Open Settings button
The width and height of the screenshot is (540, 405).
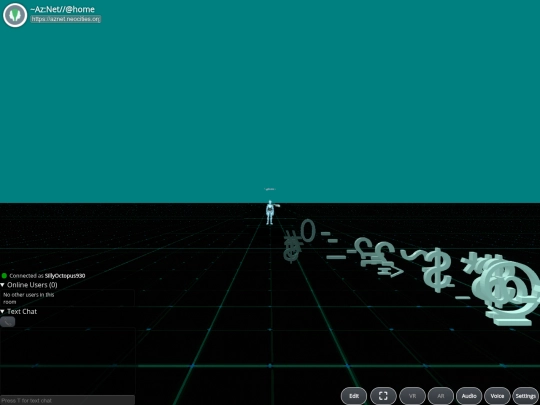pos(525,396)
